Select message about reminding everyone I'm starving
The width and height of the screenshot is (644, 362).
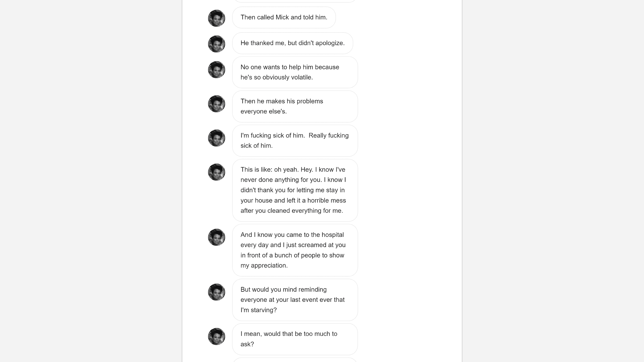tap(295, 300)
